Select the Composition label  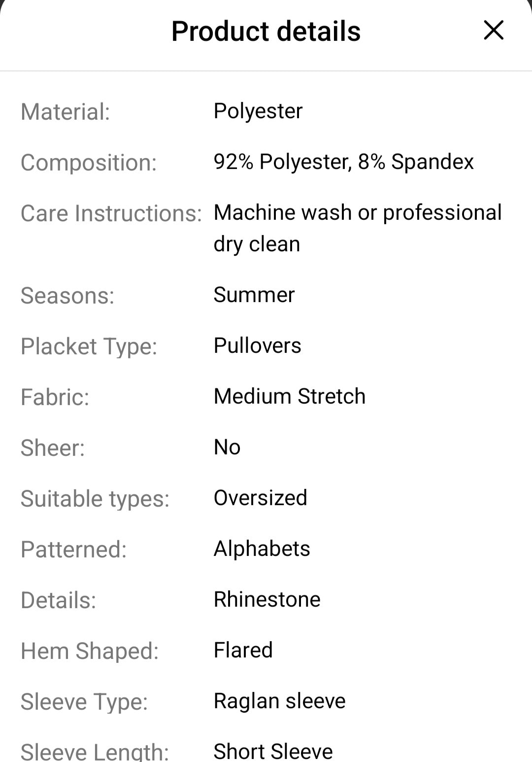[x=89, y=163]
